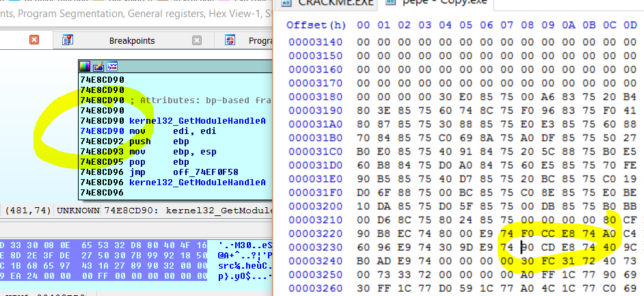
Task: Click the edit comment pencil icon on node
Action: click(98, 66)
